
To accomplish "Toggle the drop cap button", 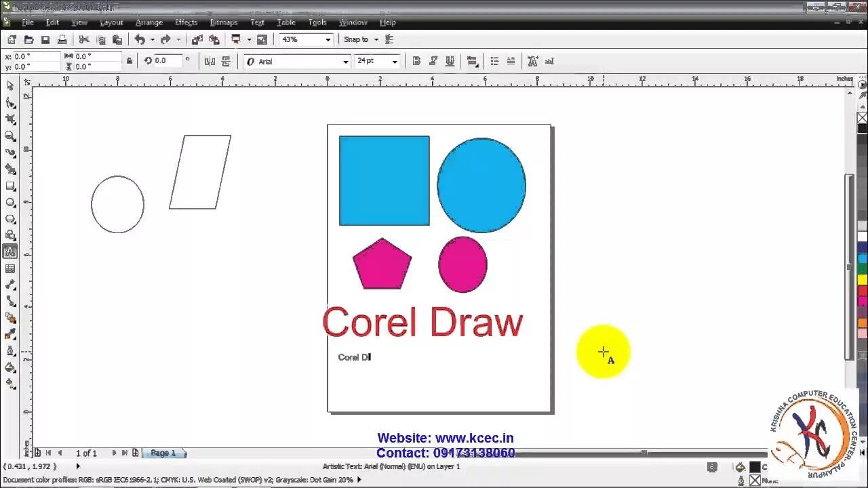I will pos(511,61).
